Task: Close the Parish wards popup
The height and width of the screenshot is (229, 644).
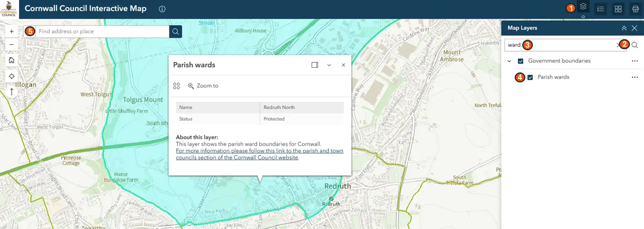Action: click(x=343, y=65)
